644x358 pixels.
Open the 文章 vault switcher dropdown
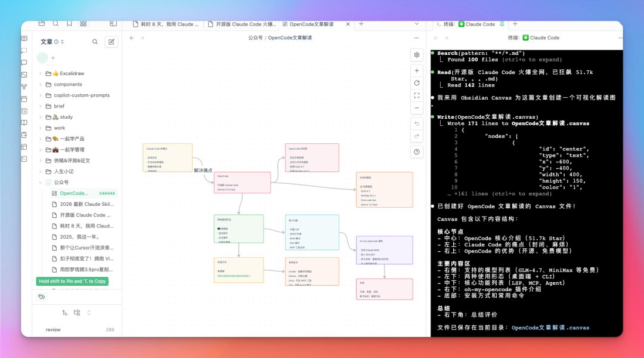coord(63,42)
